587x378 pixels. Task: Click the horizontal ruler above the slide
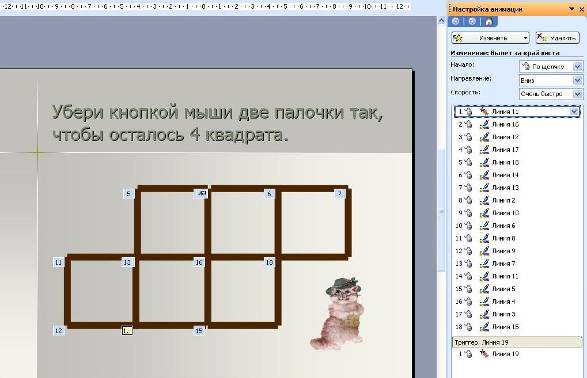coord(205,6)
